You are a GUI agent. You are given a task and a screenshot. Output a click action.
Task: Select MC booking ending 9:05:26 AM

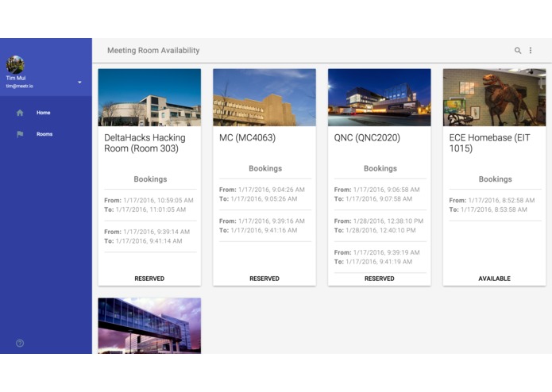258,198
